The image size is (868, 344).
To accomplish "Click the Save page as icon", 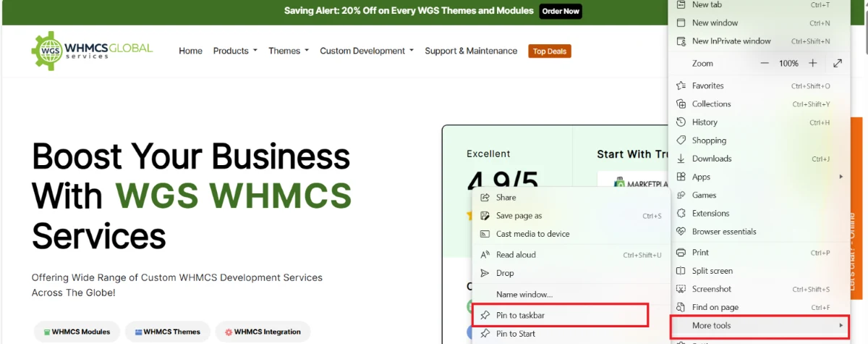I will point(484,216).
